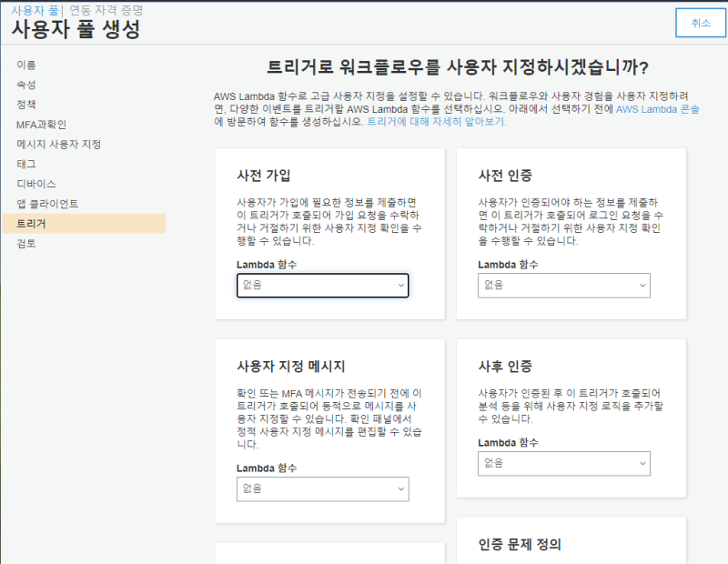Click the chevron arrow in 사후 인증 dropdown
The image size is (728, 564).
point(641,463)
